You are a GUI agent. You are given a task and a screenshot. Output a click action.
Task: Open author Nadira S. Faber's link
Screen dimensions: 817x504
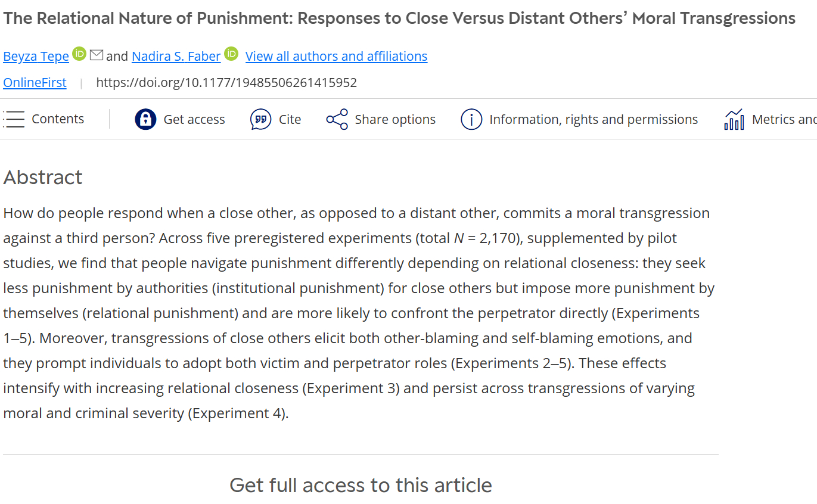[176, 57]
